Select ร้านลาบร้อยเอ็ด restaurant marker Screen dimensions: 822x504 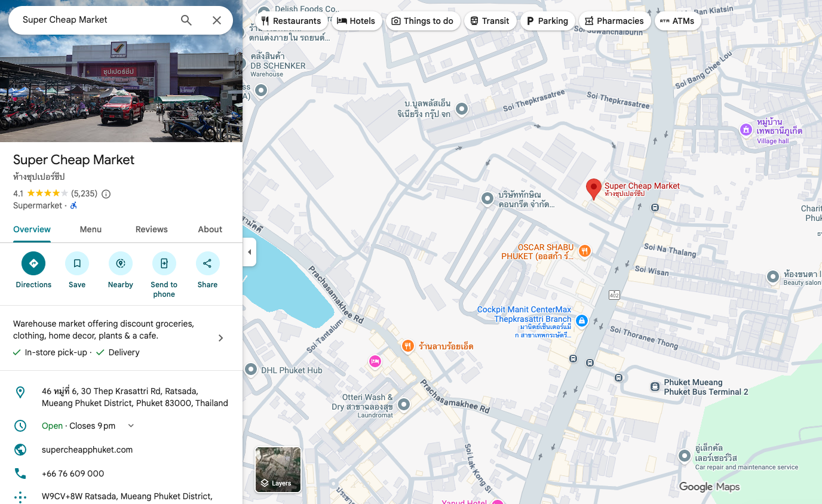coord(407,346)
